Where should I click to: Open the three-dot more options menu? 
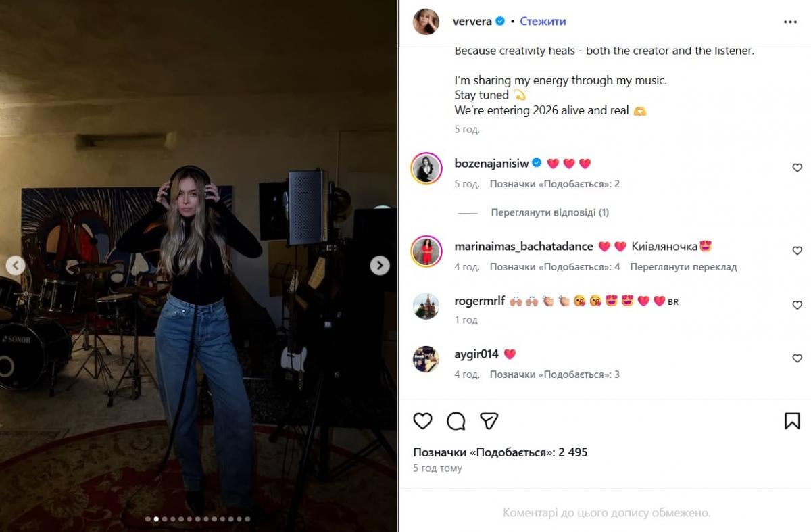tap(790, 22)
